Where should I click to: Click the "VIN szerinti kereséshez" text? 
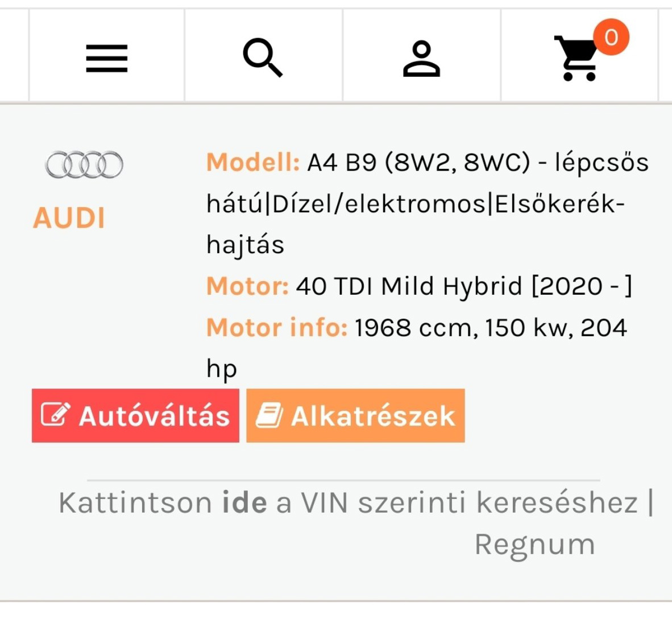point(469,503)
